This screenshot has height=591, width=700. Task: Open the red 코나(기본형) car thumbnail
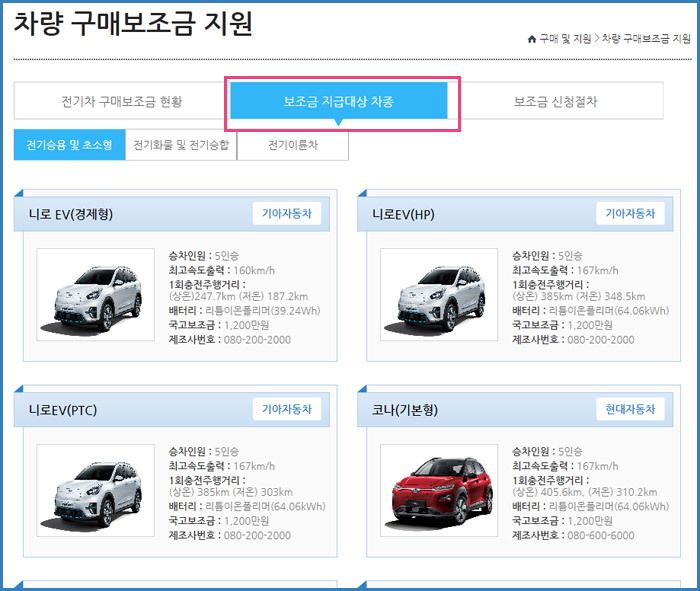point(439,490)
